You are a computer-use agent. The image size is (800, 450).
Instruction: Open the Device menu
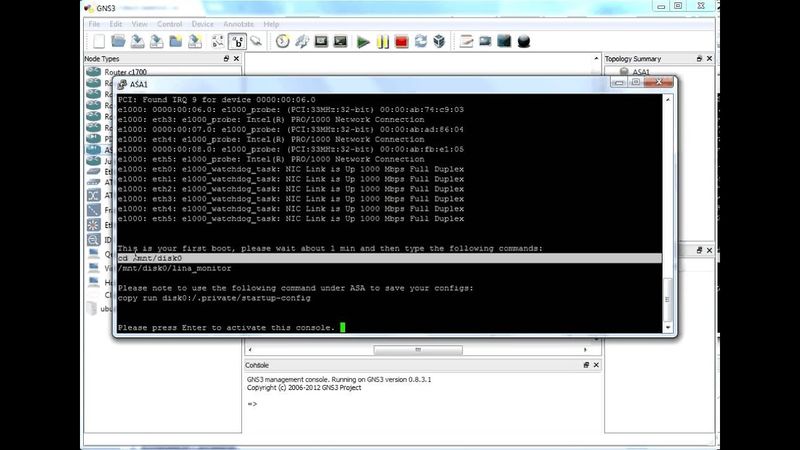tap(203, 24)
